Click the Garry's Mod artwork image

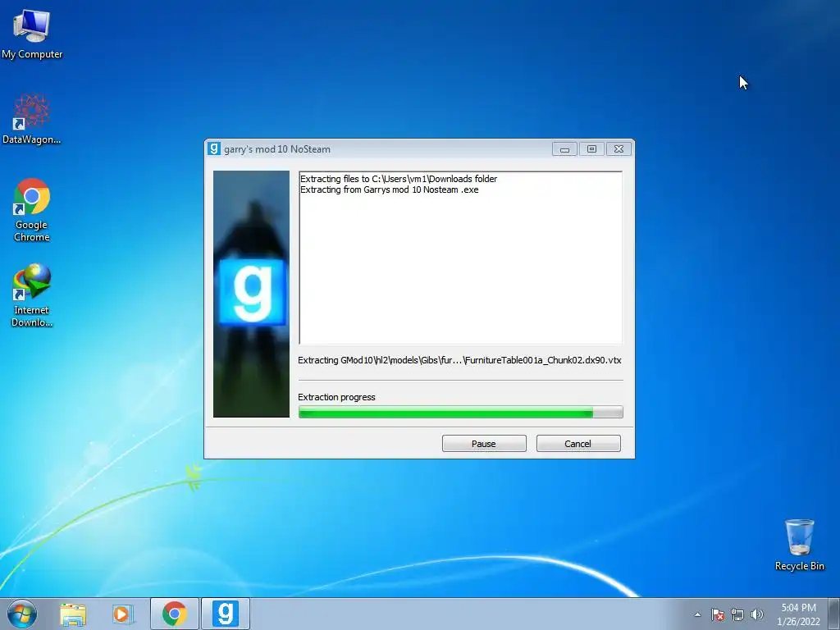pyautogui.click(x=251, y=294)
